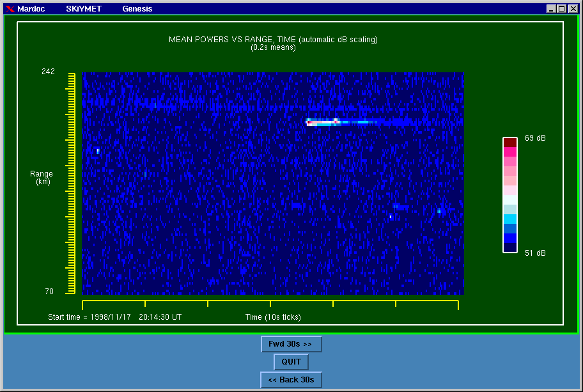Click the MEAN POWERS VS RANGE, TIME heading
Screen dimensions: 583x392
[273, 40]
